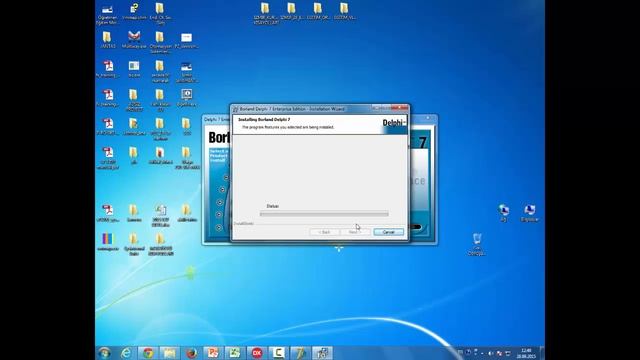This screenshot has height=360, width=640.
Task: Click the disabled Next button in wizard
Action: tap(355, 232)
